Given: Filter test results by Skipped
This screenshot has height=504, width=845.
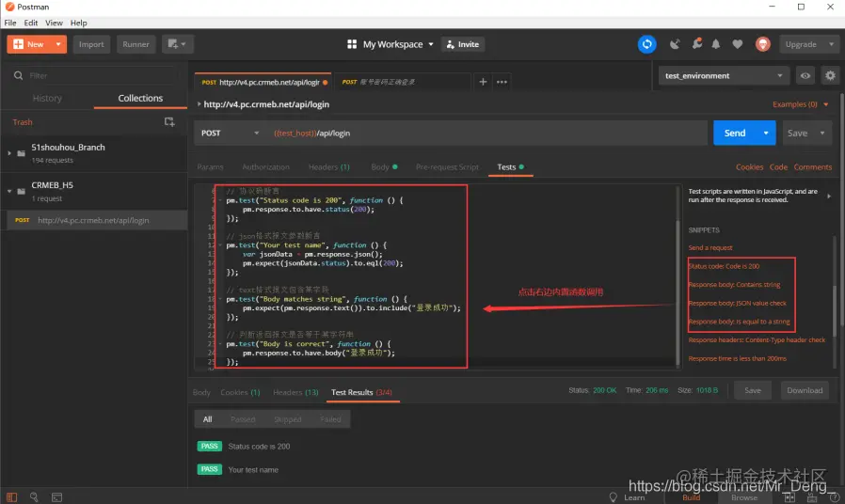Looking at the screenshot, I should pos(287,419).
